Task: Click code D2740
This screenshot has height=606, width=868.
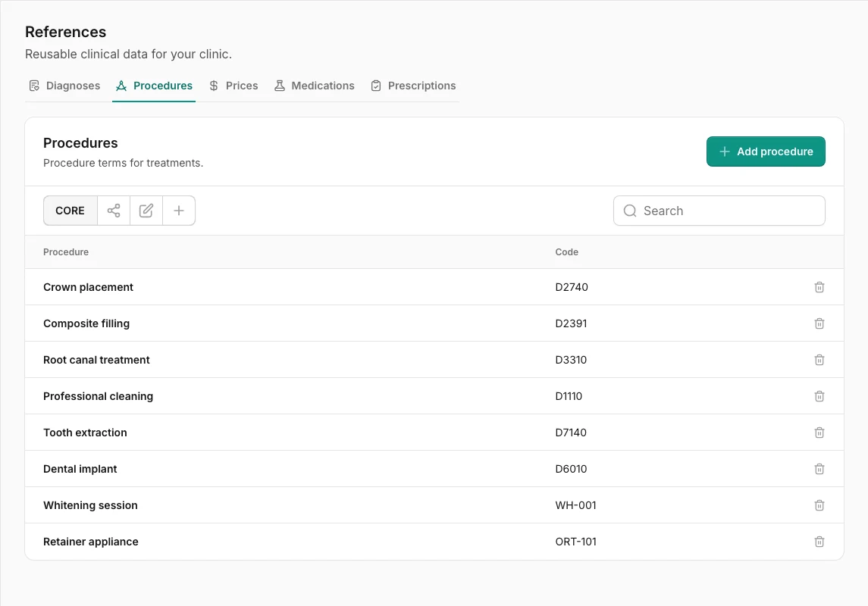Action: [x=572, y=287]
